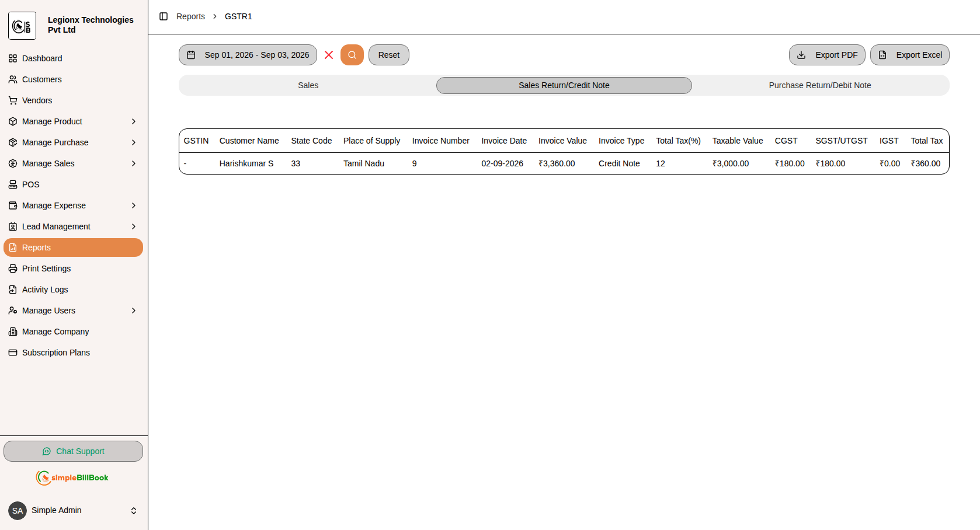Open Dashboard from the sidebar
Screen dimensions: 980x530
pyautogui.click(x=73, y=58)
